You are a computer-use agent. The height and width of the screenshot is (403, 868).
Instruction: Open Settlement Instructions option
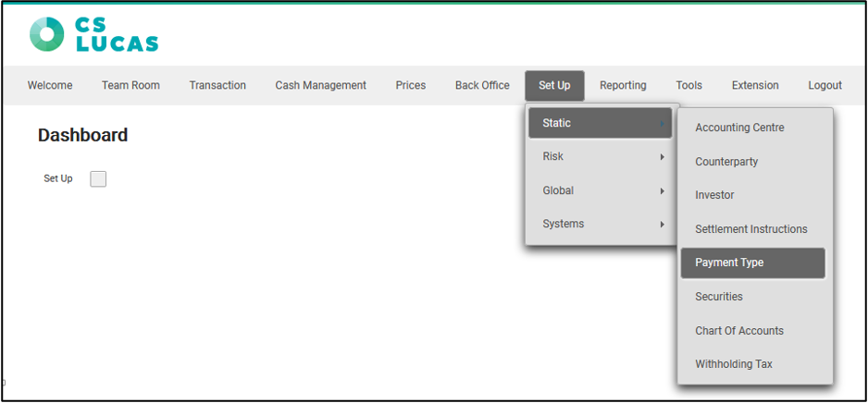(x=750, y=229)
